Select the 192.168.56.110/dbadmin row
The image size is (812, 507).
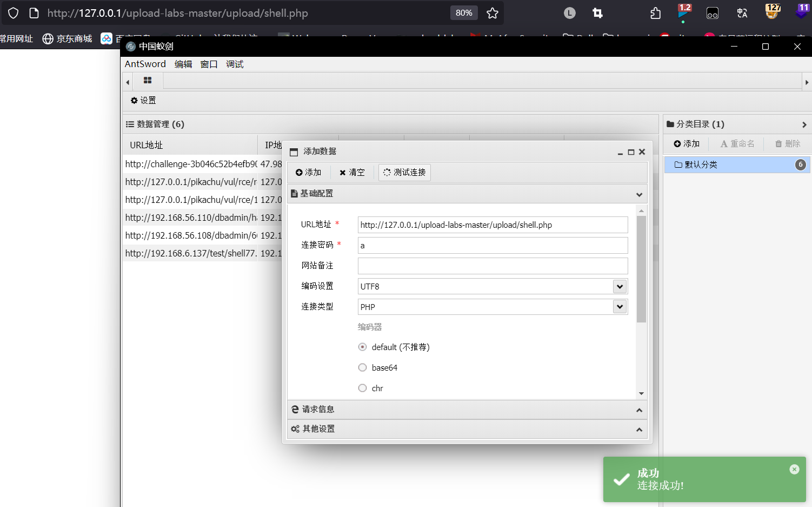[x=203, y=218]
